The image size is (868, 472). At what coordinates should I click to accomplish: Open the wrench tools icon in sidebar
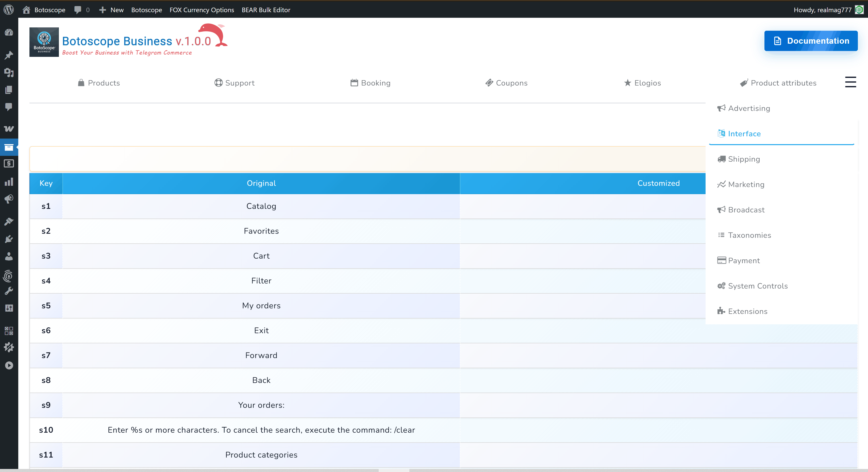9,291
